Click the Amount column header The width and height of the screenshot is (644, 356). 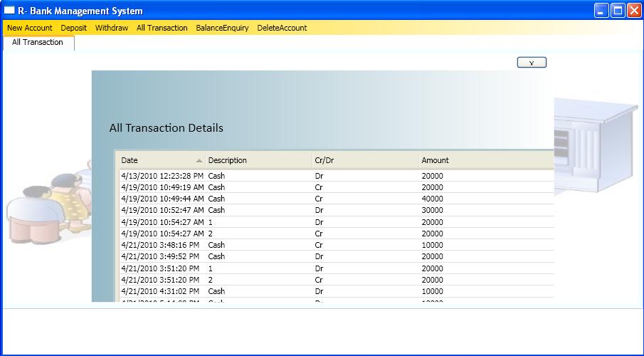(x=486, y=160)
